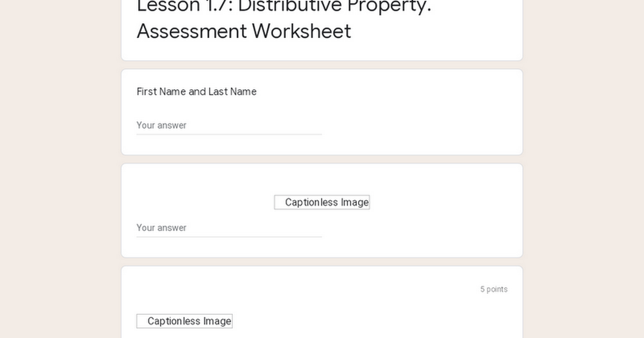Image resolution: width=644 pixels, height=338 pixels.
Task: Click the left-aligned Captionless Image placeholder
Action: pyautogui.click(x=184, y=321)
